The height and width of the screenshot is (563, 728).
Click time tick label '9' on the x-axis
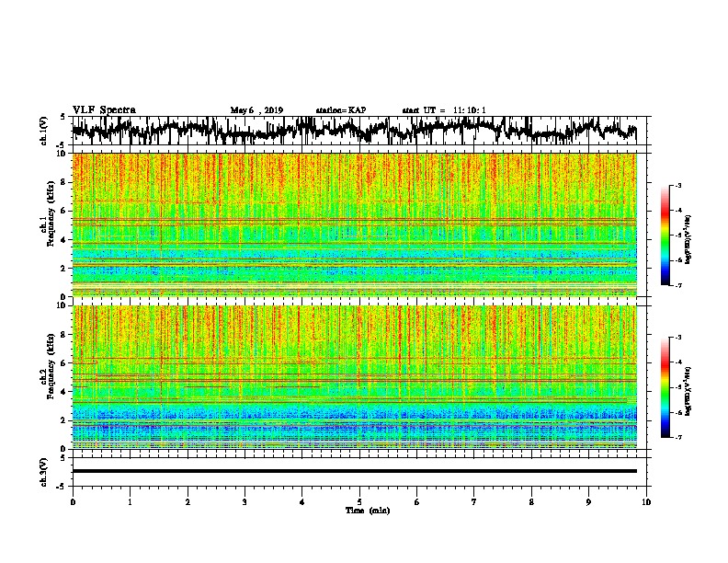(588, 502)
